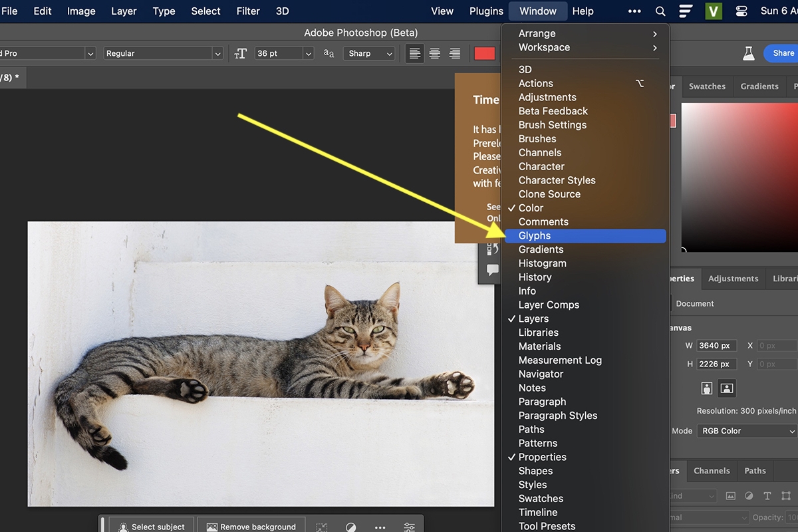The height and width of the screenshot is (532, 798).
Task: Open the font family dropdown arrow
Action: pyautogui.click(x=90, y=53)
